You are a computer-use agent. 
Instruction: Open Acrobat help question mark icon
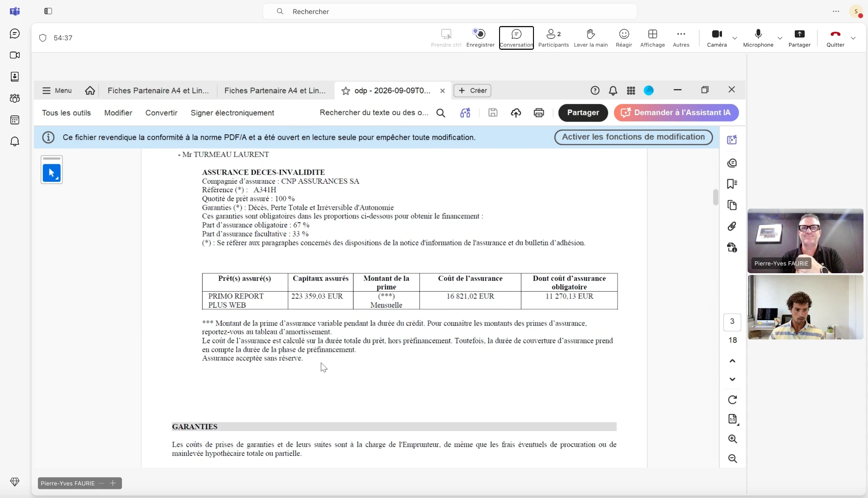(x=595, y=90)
